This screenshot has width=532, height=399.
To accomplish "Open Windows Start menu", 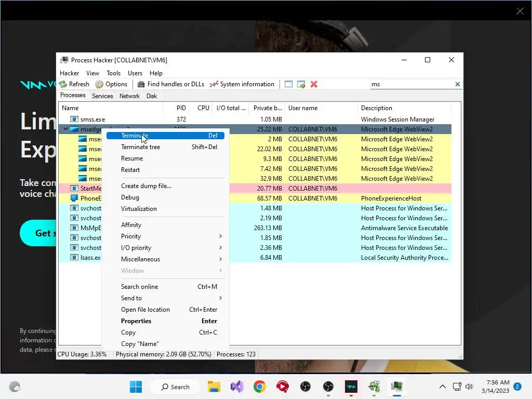I will pyautogui.click(x=136, y=387).
